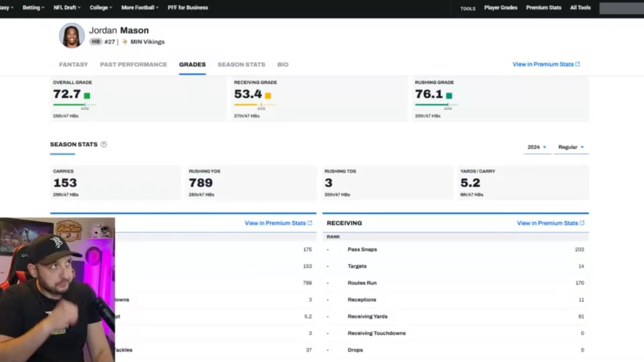Image resolution: width=644 pixels, height=362 pixels.
Task: Click Jordan Mason's player headshot
Action: (72, 36)
